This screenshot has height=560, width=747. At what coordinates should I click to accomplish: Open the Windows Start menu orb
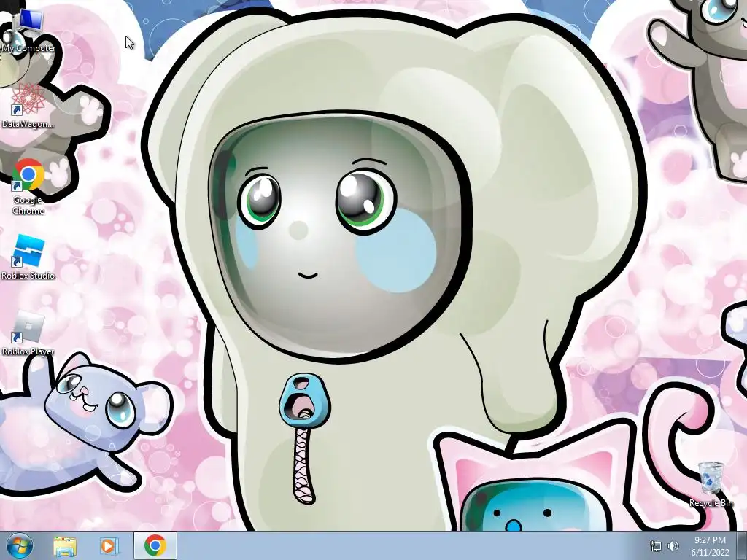click(x=20, y=546)
